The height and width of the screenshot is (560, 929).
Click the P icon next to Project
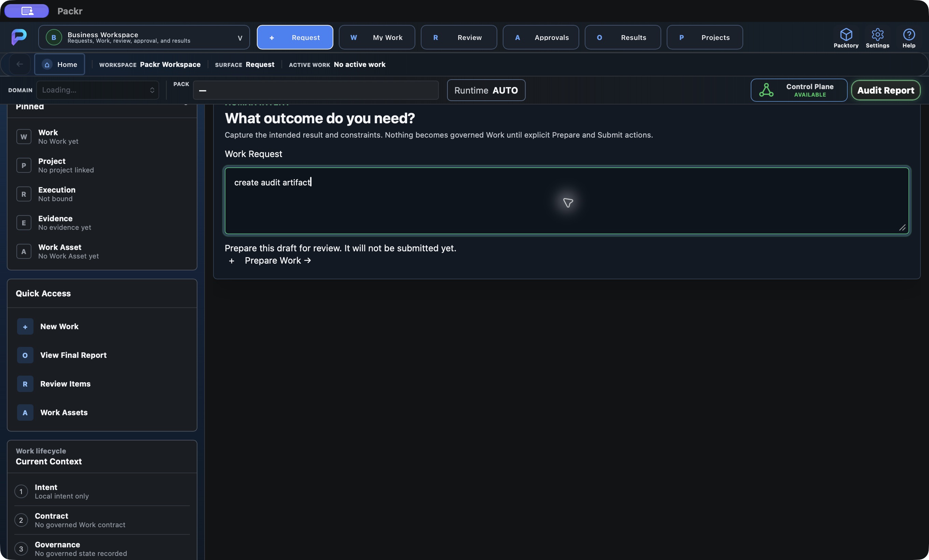click(x=24, y=165)
